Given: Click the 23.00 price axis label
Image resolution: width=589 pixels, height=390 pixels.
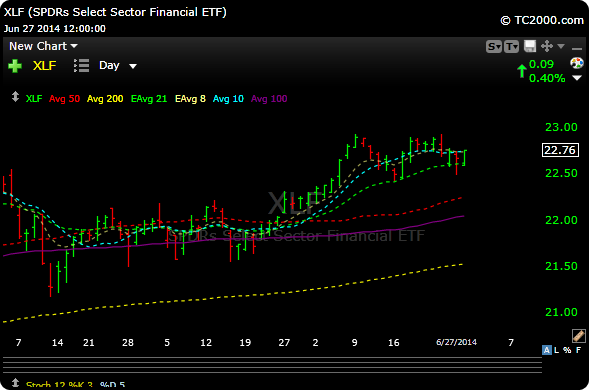Looking at the screenshot, I should [x=561, y=127].
